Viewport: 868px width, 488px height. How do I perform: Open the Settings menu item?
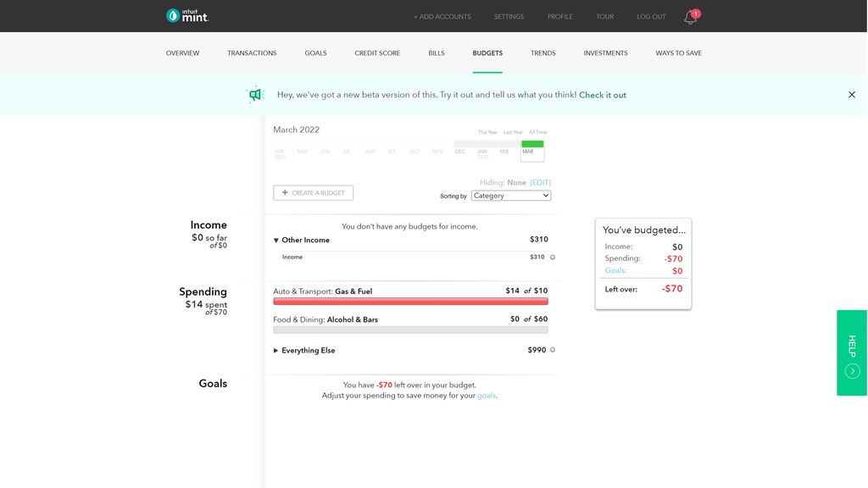pos(509,16)
